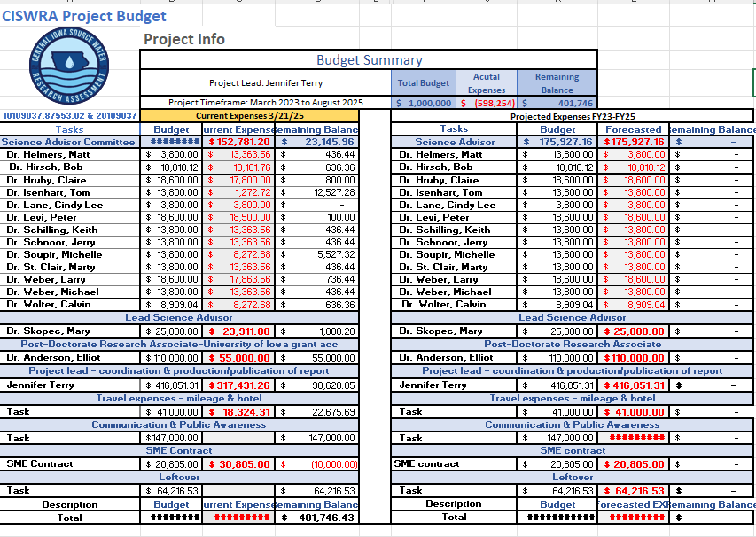Image resolution: width=756 pixels, height=537 pixels.
Task: Select the 152,781.20 current expense total
Action: pos(238,142)
